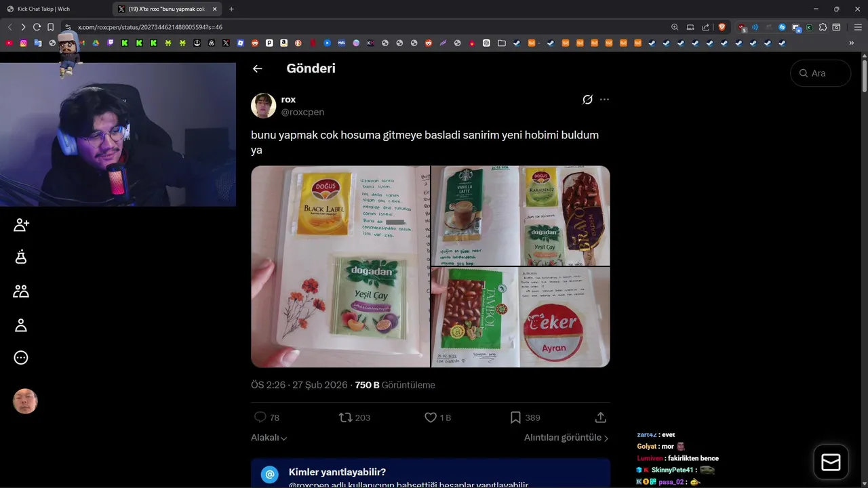Open the Google Drive bookmark
Image resolution: width=868 pixels, height=488 pixels.
[x=96, y=43]
